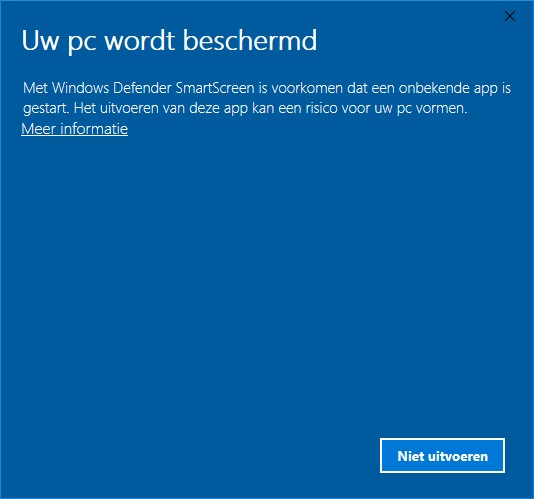534x499 pixels.
Task: Click Niet uitvoeren to cancel running the app
Action: coord(442,455)
